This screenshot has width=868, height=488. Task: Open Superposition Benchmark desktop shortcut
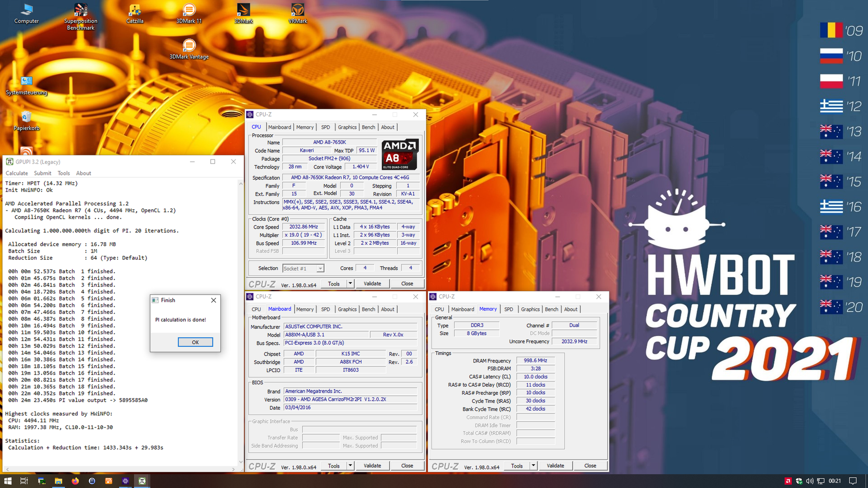pos(80,17)
